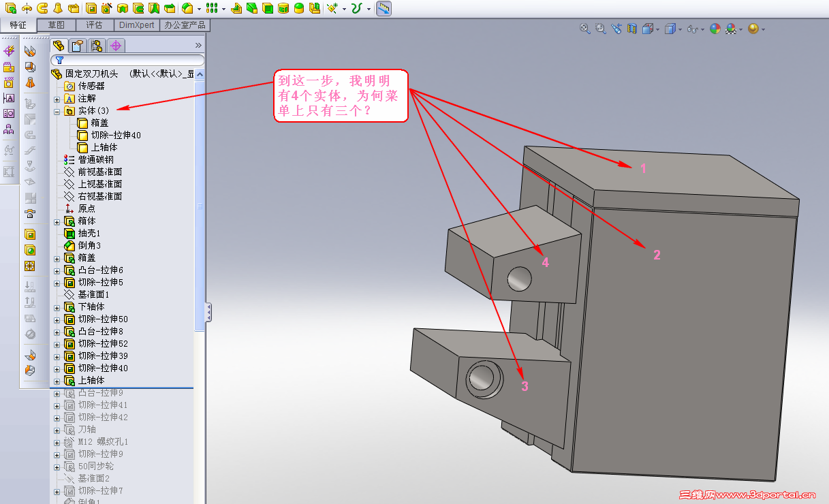This screenshot has height=504, width=829.
Task: Open the Curves dropdown arrow
Action: coord(369,9)
